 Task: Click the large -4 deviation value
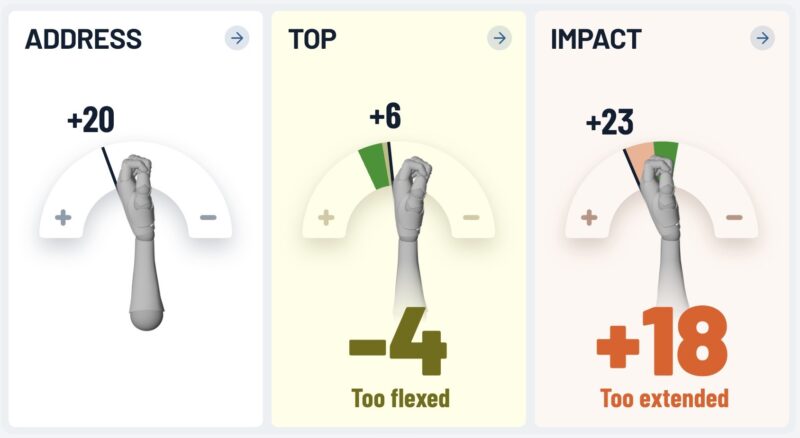click(398, 340)
